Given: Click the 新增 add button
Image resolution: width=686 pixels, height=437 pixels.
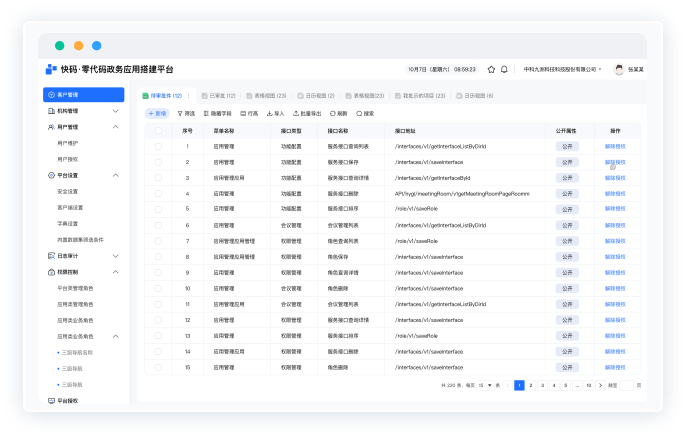Looking at the screenshot, I should pyautogui.click(x=157, y=114).
